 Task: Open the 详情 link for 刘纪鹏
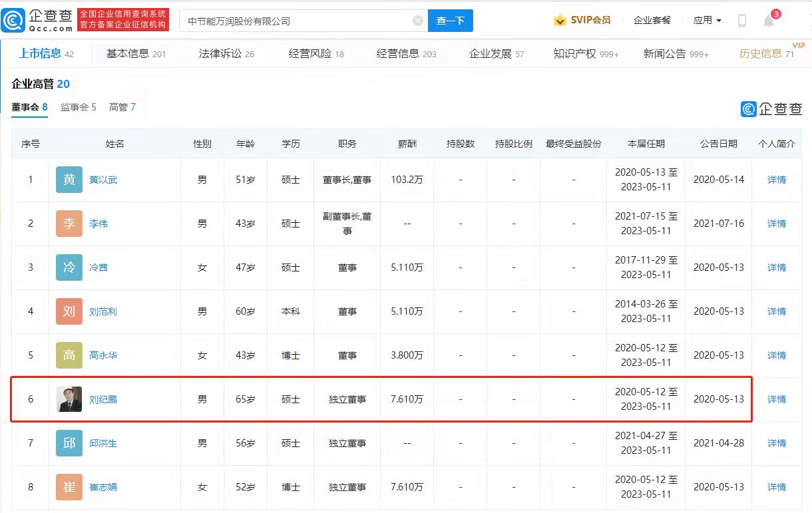[777, 399]
